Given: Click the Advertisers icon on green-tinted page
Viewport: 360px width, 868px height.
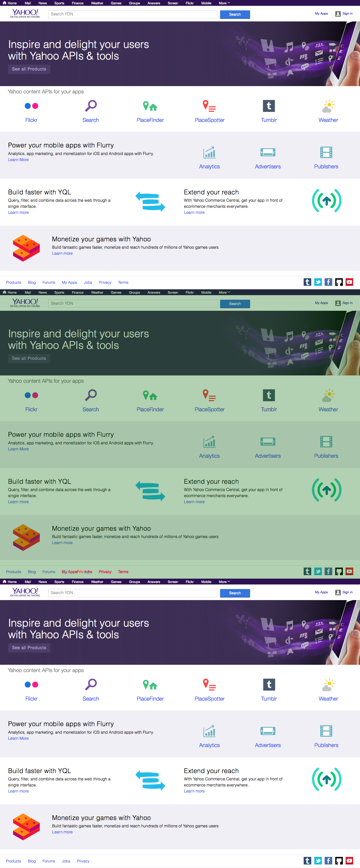Looking at the screenshot, I should click(x=268, y=442).
